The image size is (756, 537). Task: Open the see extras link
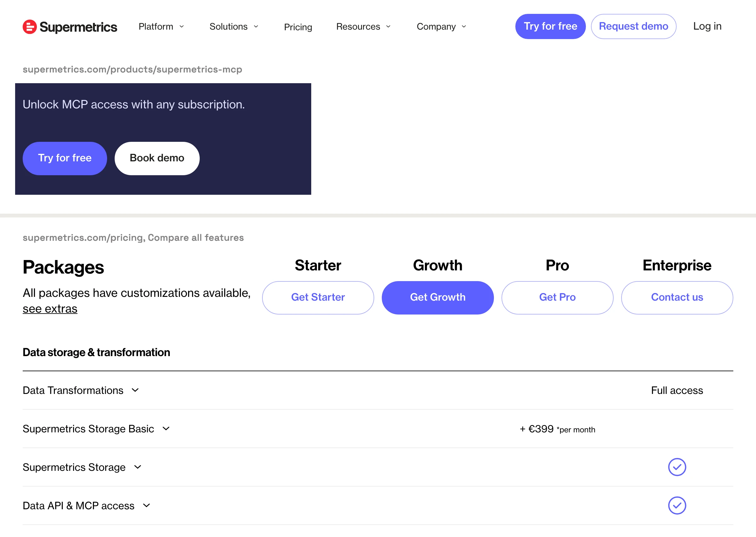click(50, 309)
